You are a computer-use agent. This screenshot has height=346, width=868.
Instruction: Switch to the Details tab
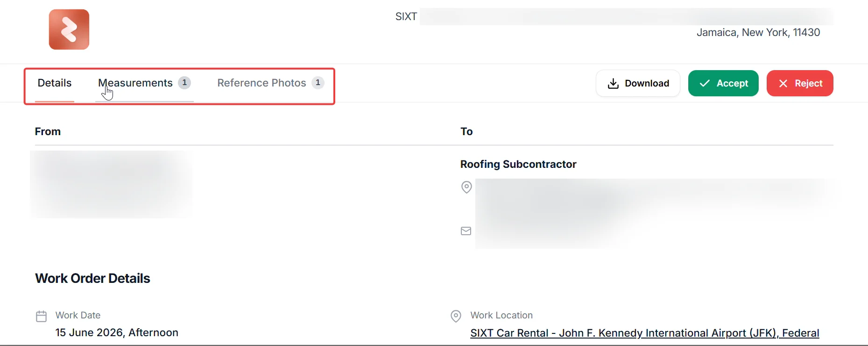coord(55,83)
